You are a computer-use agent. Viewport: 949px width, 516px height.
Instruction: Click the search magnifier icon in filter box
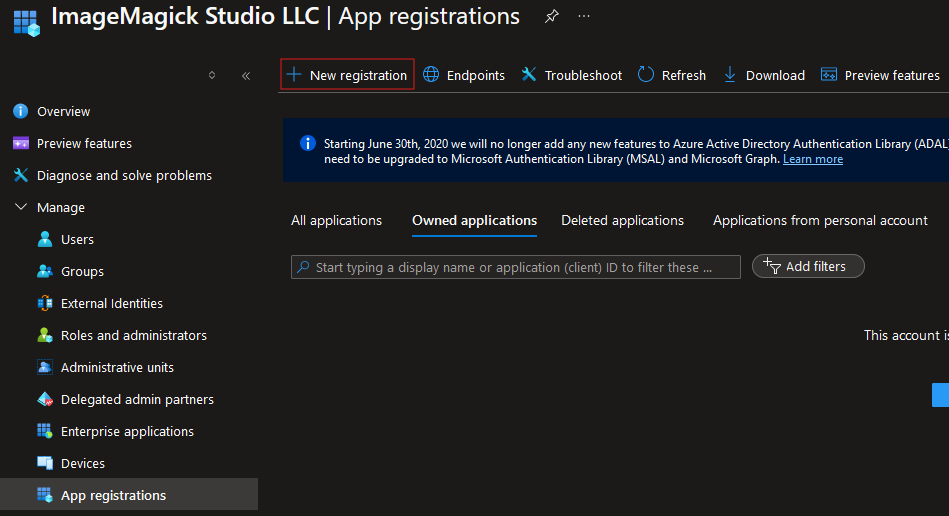pyautogui.click(x=303, y=267)
